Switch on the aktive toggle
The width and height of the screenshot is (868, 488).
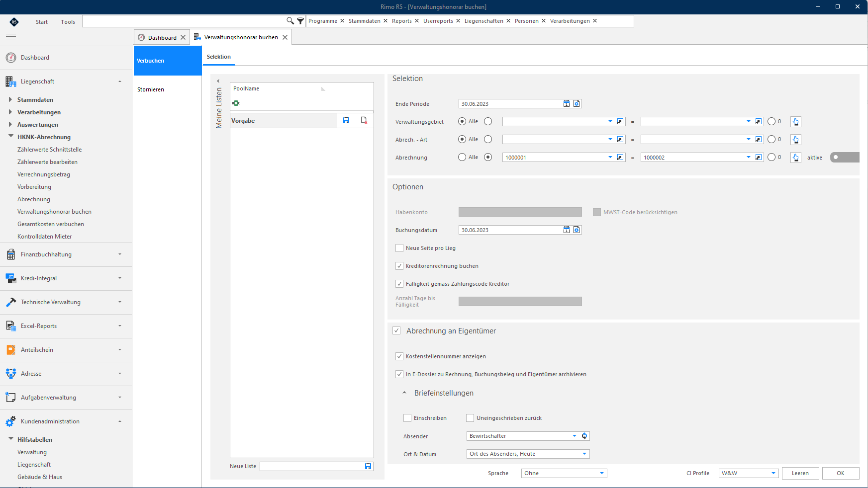[x=844, y=157]
